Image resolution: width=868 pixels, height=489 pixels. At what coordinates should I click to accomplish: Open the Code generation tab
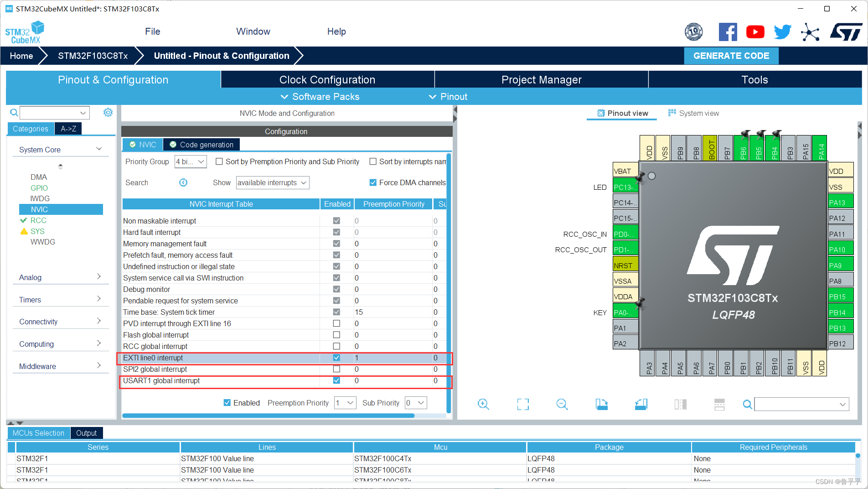tap(201, 145)
